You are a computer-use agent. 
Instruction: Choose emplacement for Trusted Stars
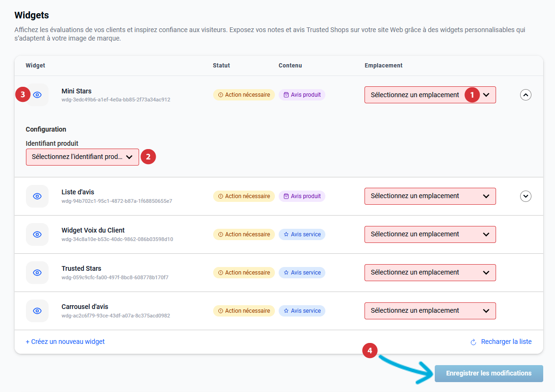(x=430, y=273)
